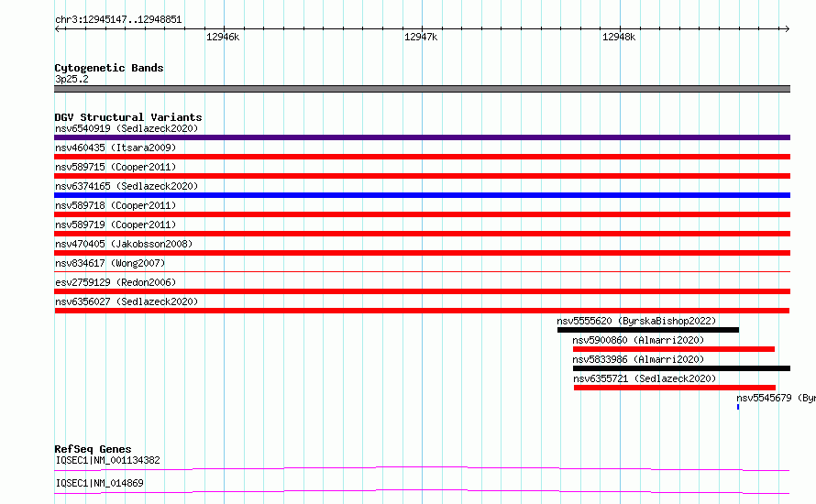Click the nsv5833986 (Almarri2020) label
This screenshot has height=504, width=816.
pyautogui.click(x=638, y=359)
